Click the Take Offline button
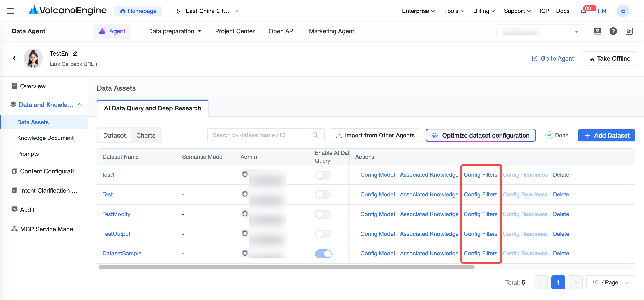This screenshot has width=644, height=300. (x=609, y=58)
